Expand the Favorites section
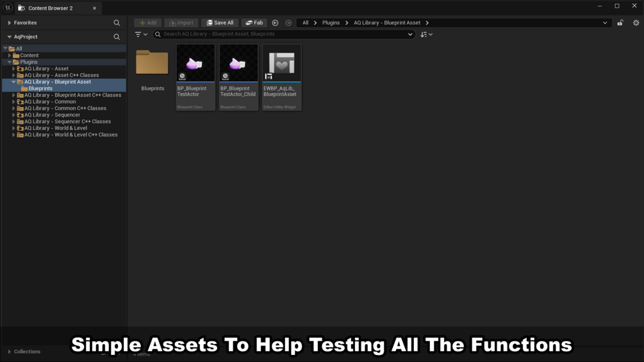The image size is (644, 362). pos(10,23)
